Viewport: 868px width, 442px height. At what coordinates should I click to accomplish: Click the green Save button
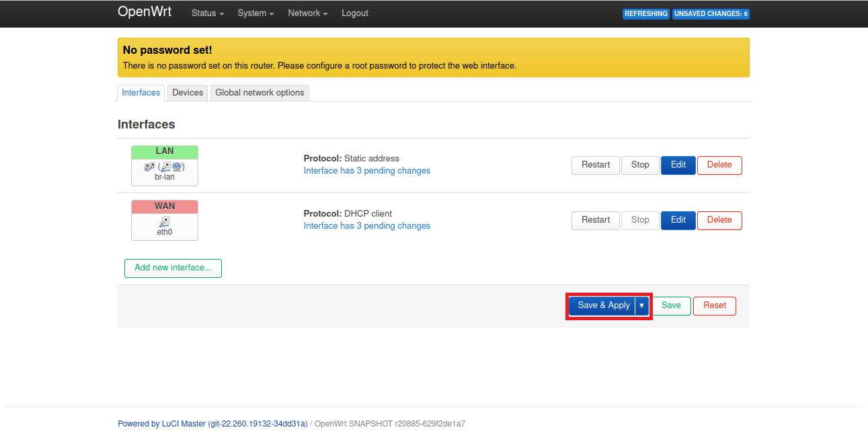pos(671,305)
